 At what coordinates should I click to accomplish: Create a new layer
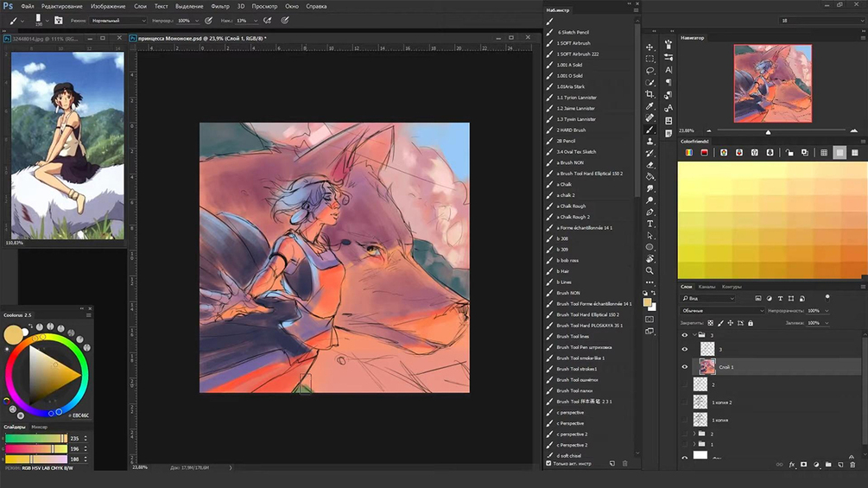pyautogui.click(x=840, y=465)
